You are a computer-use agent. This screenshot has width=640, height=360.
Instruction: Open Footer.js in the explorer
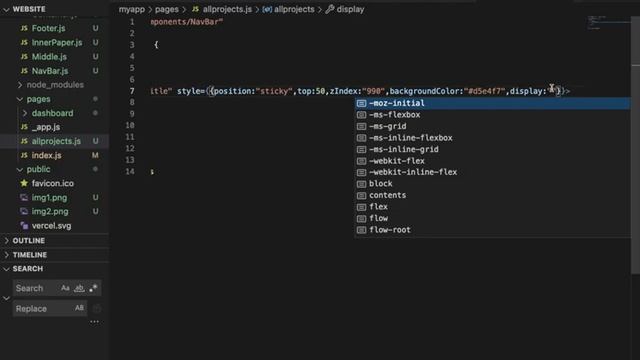[48, 28]
